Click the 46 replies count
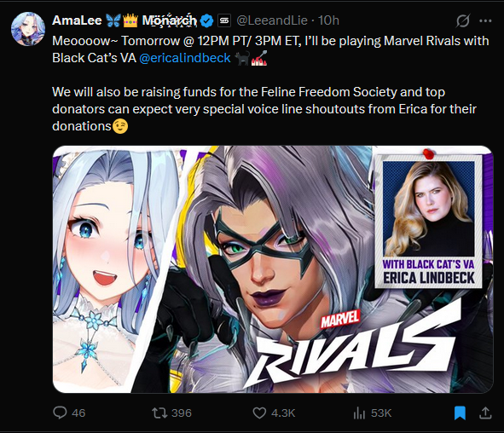 pyautogui.click(x=78, y=413)
